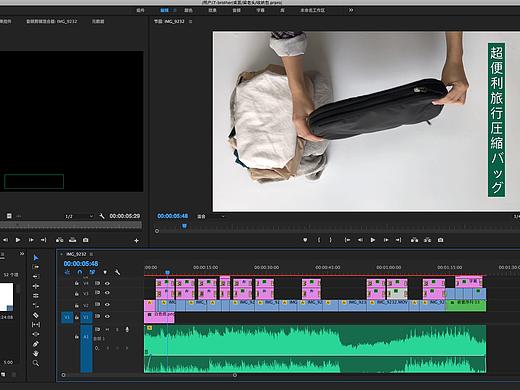The height and width of the screenshot is (390, 520).
Task: Play the Source monitor clip
Action: (18, 240)
